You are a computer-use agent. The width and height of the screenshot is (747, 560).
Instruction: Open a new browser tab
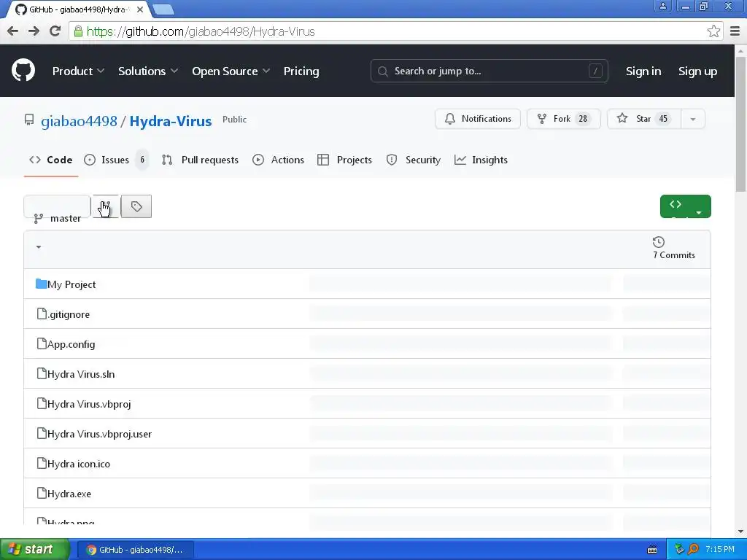pyautogui.click(x=163, y=9)
